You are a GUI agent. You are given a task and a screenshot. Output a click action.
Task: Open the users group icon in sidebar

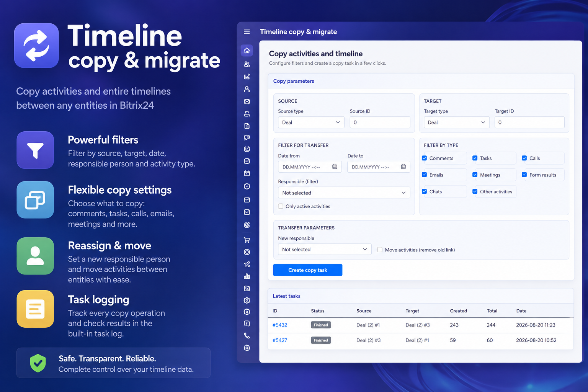[247, 64]
